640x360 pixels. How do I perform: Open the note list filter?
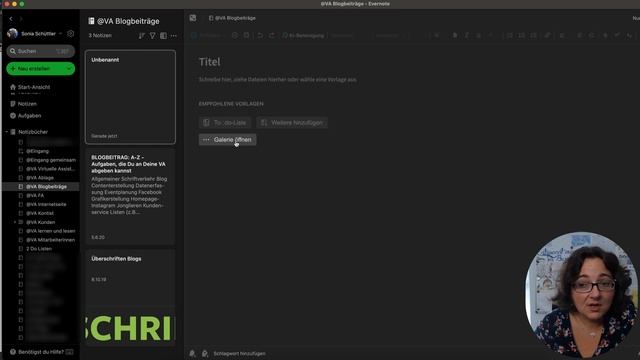coord(152,36)
